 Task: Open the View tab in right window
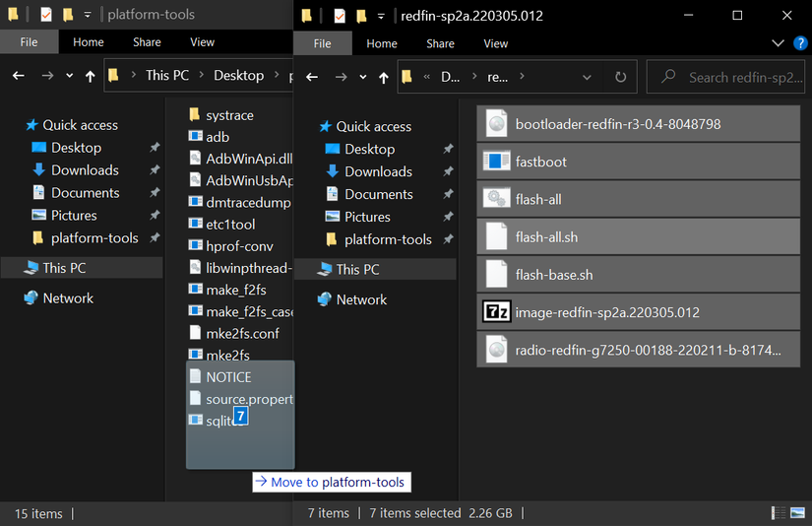pos(496,43)
